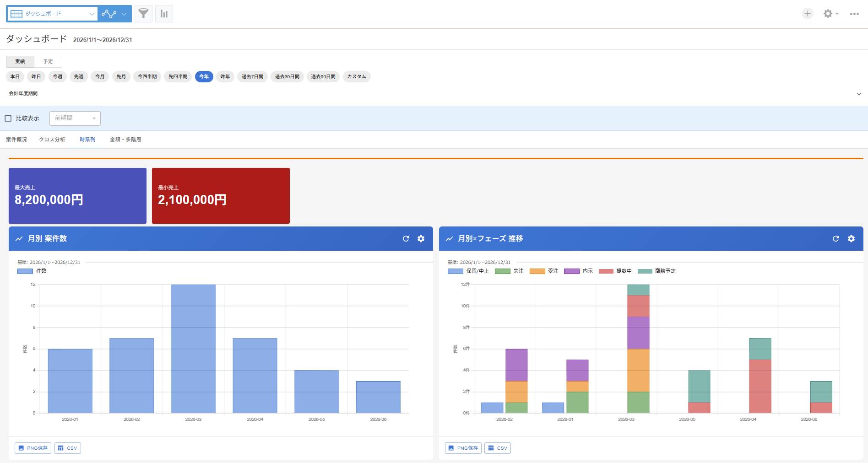Refresh the 月別×フェーズ 推移 chart
Image resolution: width=868 pixels, height=463 pixels.
[x=835, y=239]
